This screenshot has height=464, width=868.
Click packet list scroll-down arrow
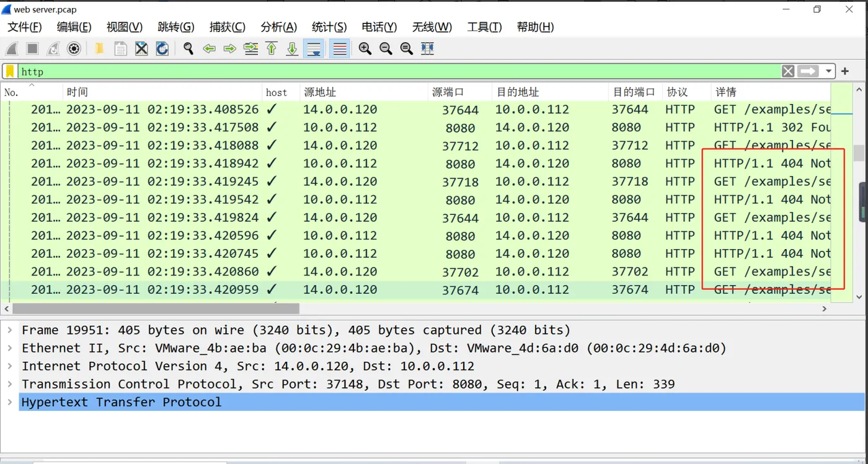click(859, 297)
